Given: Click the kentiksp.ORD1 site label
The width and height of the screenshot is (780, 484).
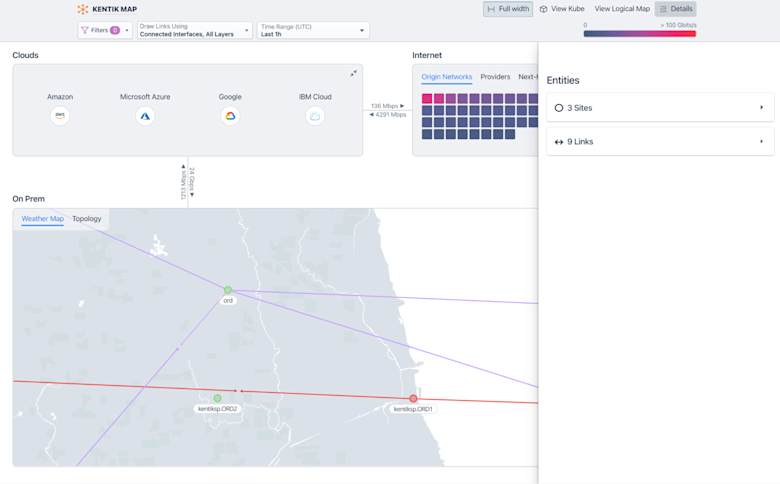Looking at the screenshot, I should click(x=413, y=409).
